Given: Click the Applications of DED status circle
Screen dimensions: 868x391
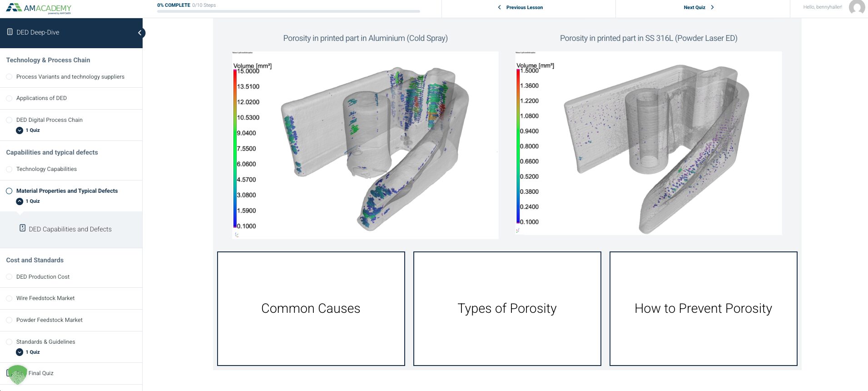Looking at the screenshot, I should click(x=9, y=98).
